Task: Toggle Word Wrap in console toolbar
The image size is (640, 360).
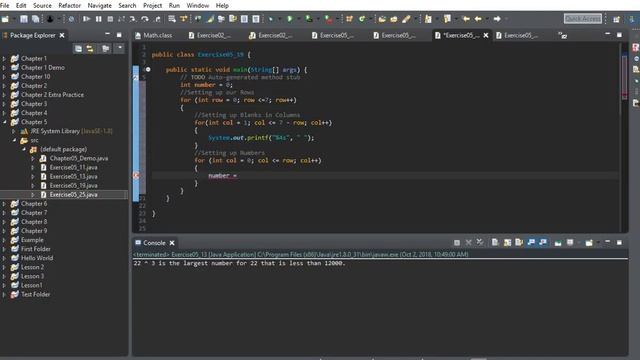Action: pyautogui.click(x=519, y=243)
